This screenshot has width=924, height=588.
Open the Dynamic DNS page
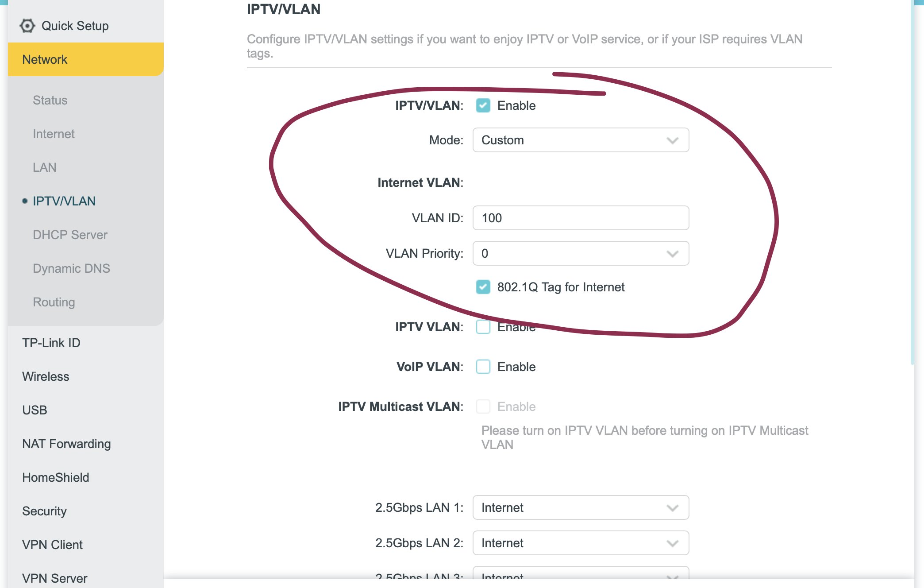coord(71,268)
